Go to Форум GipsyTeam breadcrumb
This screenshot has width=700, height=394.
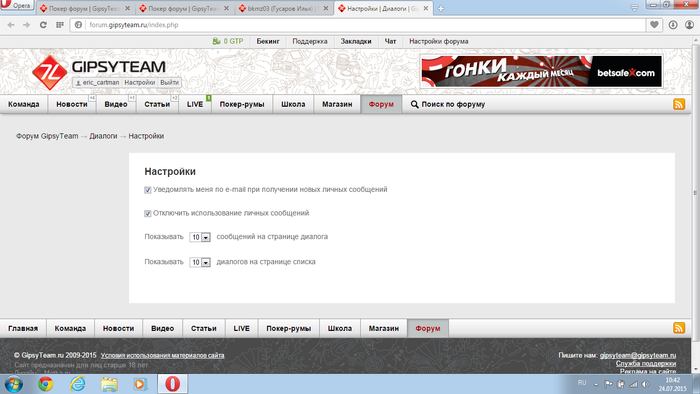[47, 136]
